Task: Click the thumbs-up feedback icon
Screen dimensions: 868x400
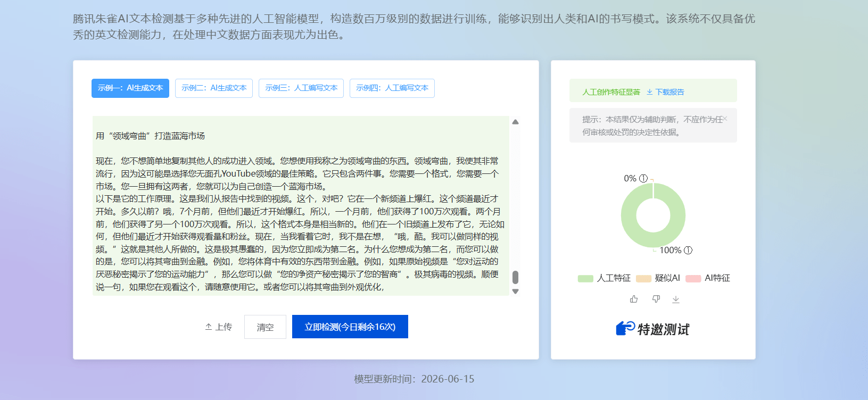Action: pyautogui.click(x=634, y=299)
